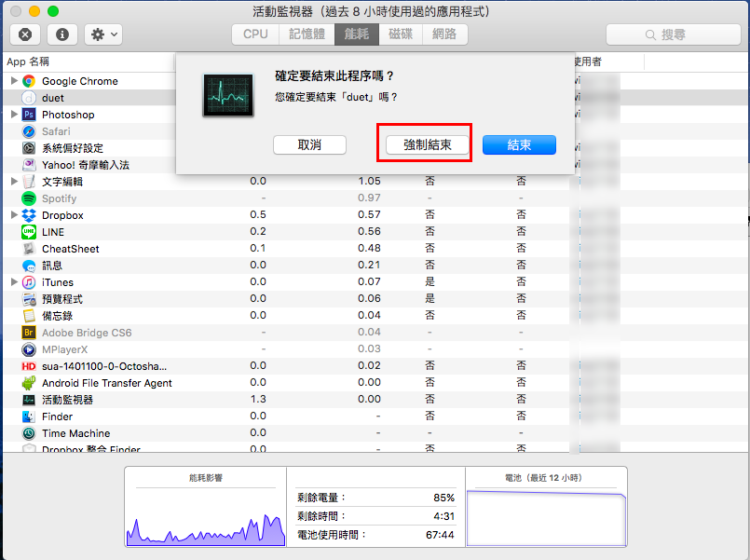Open the process info inspector button
The width and height of the screenshot is (750, 560).
point(62,34)
